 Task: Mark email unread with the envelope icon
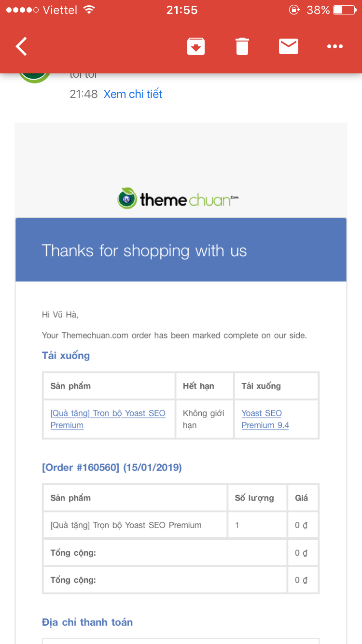pos(289,46)
